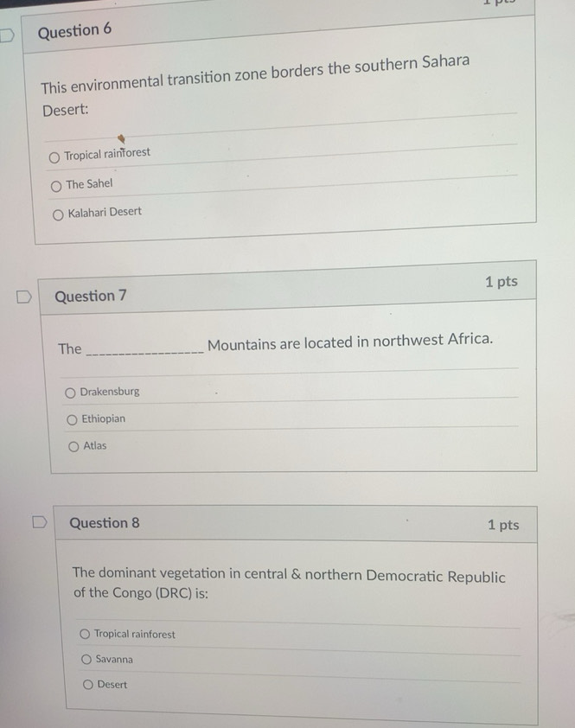Flag Question 6 for review

pyautogui.click(x=7, y=37)
